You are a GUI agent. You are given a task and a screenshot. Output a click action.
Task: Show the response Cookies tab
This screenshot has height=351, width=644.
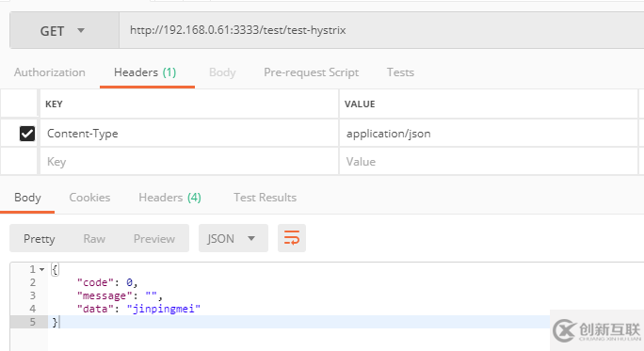(x=89, y=198)
